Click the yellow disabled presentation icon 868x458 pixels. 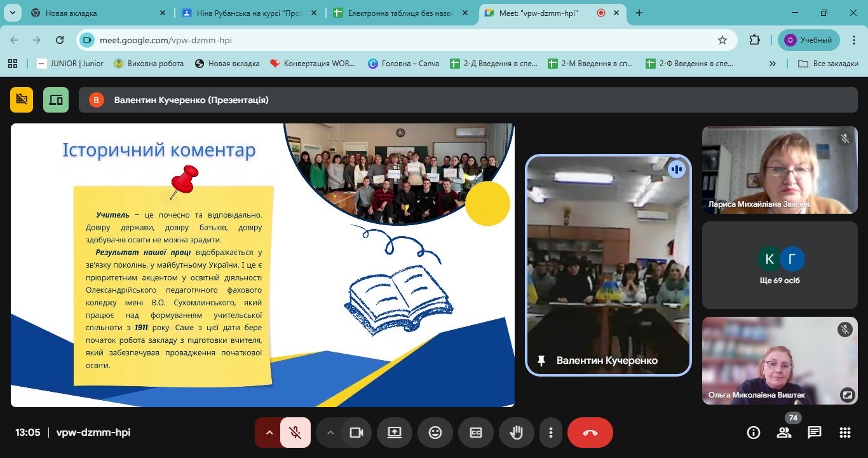pos(22,100)
